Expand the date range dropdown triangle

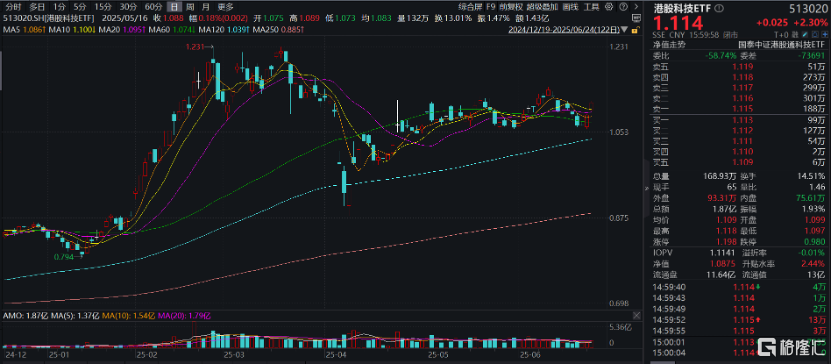point(624,30)
